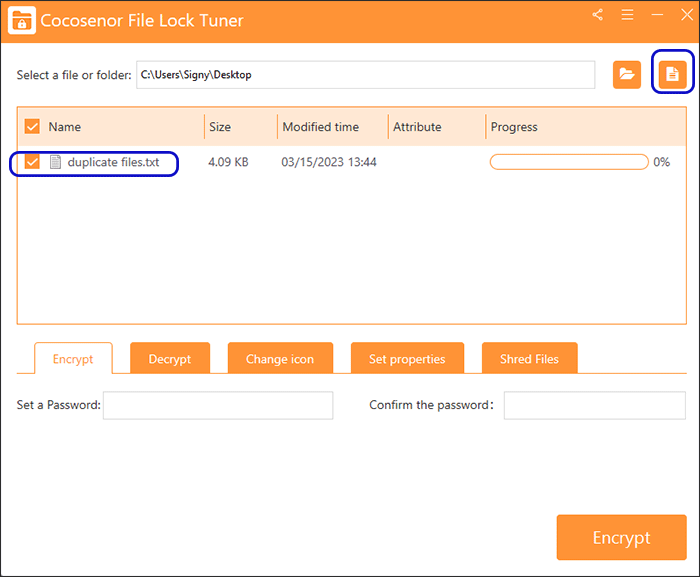Click the open folder browse icon

point(627,75)
